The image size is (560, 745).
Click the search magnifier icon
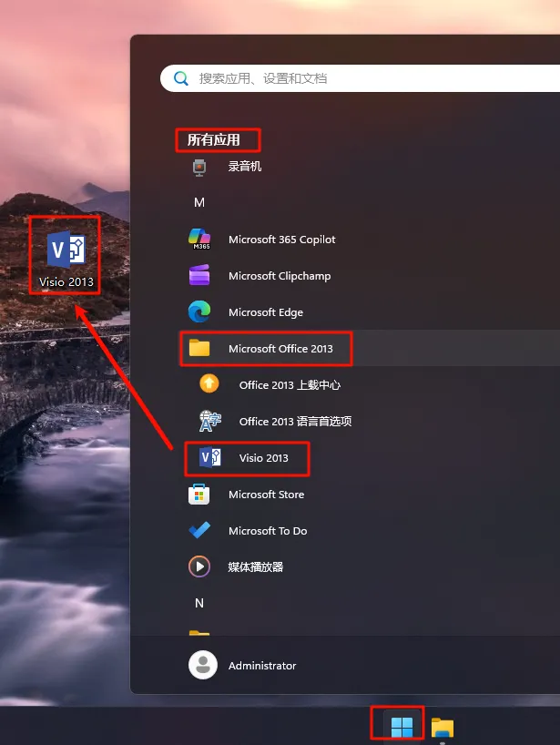coord(181,78)
